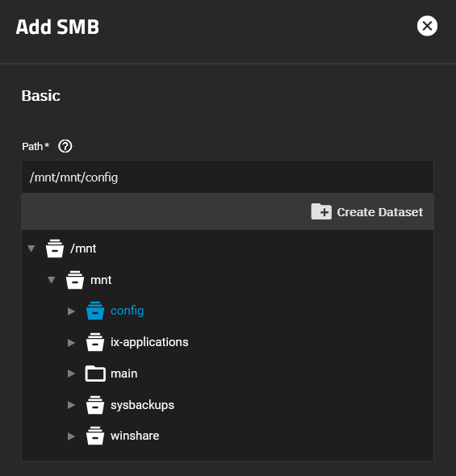The width and height of the screenshot is (456, 476).
Task: Expand the main folder
Action: pos(71,374)
